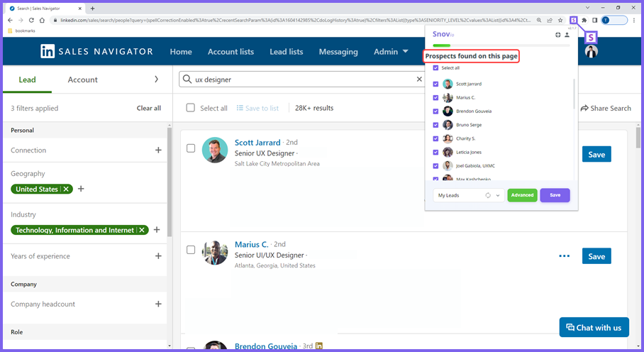Expand the Company headcount filter
This screenshot has width=644, height=352.
(158, 304)
